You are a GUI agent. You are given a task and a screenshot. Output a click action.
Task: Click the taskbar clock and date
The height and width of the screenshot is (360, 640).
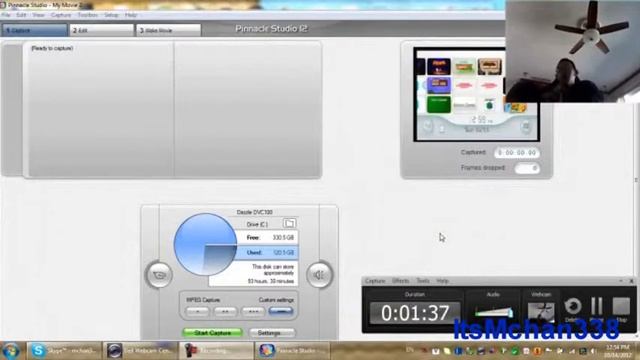pos(618,351)
